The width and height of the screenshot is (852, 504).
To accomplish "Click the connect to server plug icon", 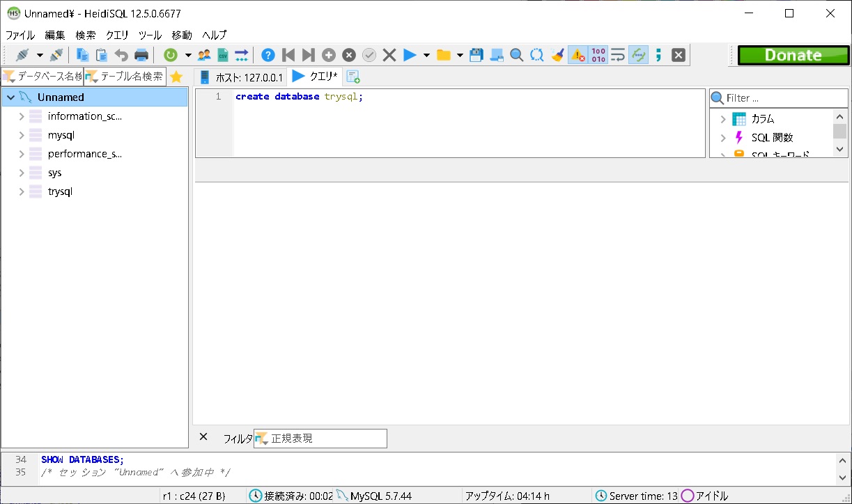I will tap(22, 55).
